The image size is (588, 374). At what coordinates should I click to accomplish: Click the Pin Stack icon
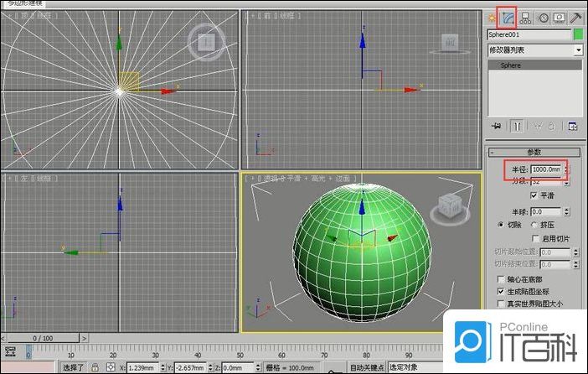[496, 126]
